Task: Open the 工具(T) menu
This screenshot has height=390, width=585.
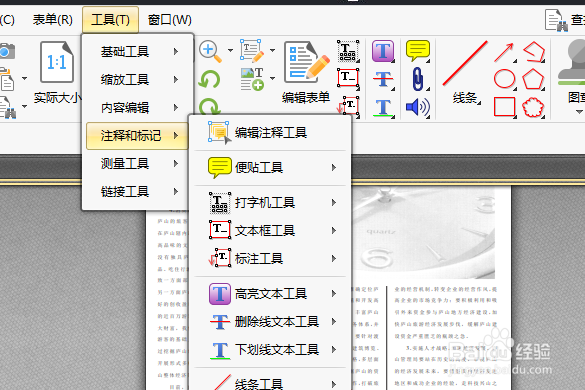Action: tap(110, 20)
